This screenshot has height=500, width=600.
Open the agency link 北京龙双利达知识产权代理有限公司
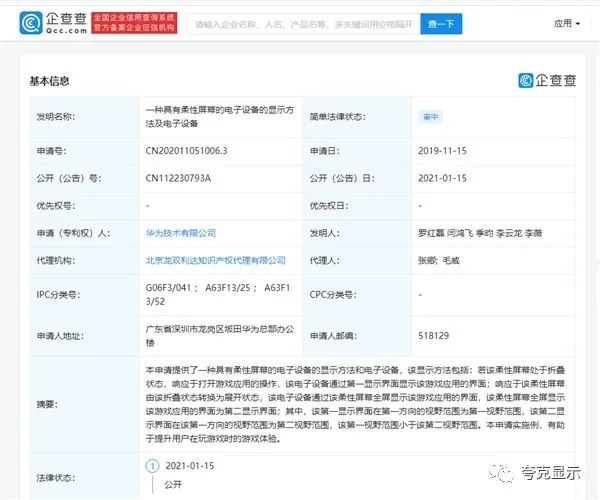point(215,261)
